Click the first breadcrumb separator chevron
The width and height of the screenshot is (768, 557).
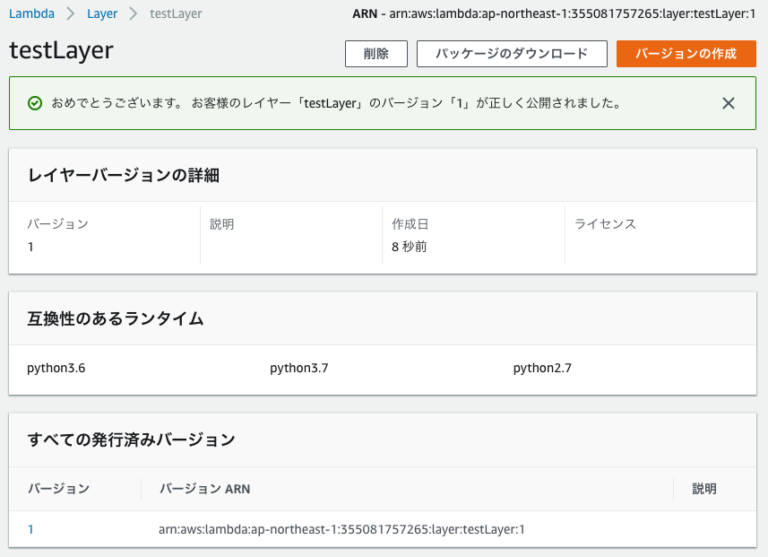(x=71, y=14)
